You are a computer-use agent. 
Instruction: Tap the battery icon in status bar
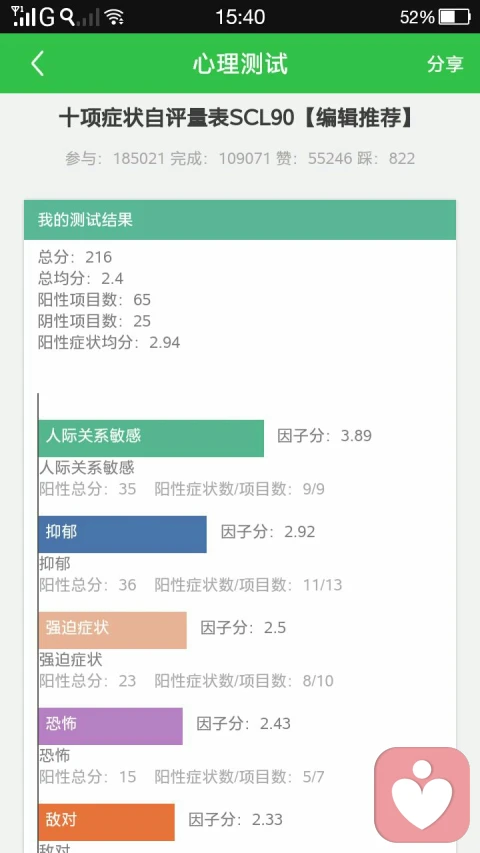pyautogui.click(x=454, y=17)
